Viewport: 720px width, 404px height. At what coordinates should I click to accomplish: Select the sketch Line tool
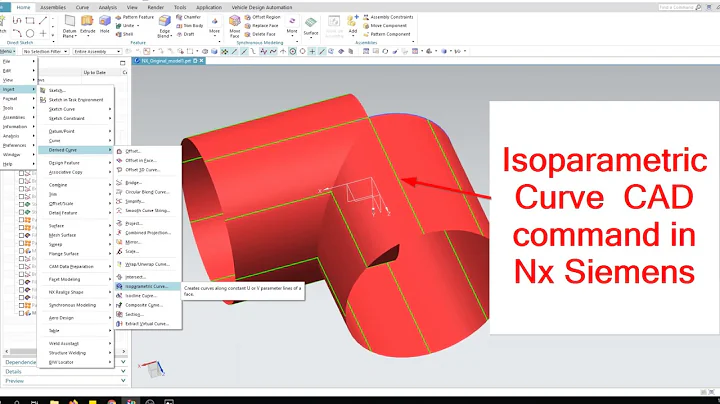[x=43, y=21]
